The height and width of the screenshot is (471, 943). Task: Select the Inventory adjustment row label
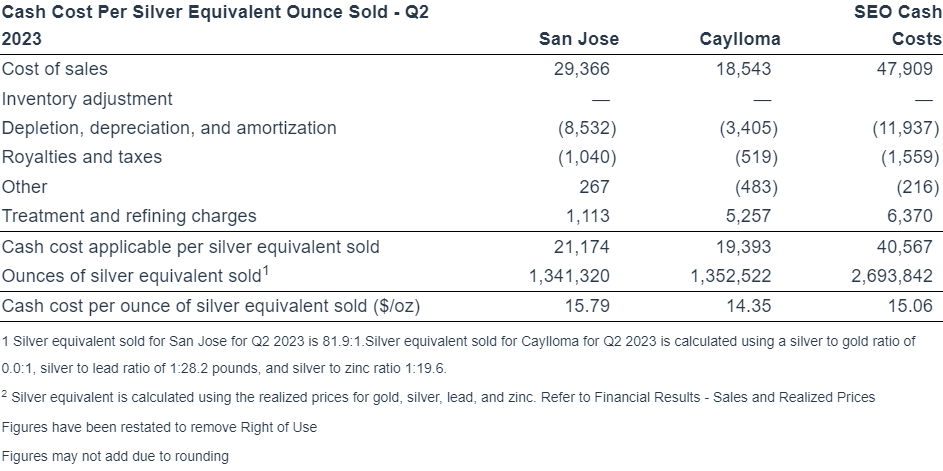pos(87,99)
